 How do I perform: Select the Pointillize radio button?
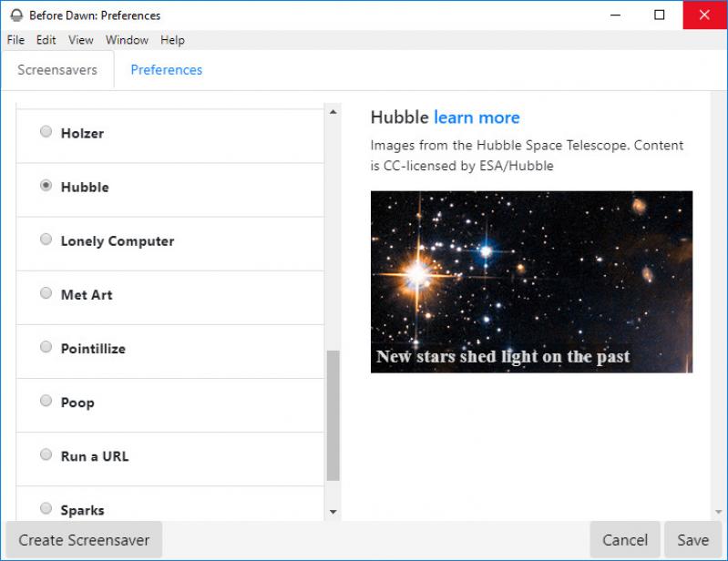point(46,347)
